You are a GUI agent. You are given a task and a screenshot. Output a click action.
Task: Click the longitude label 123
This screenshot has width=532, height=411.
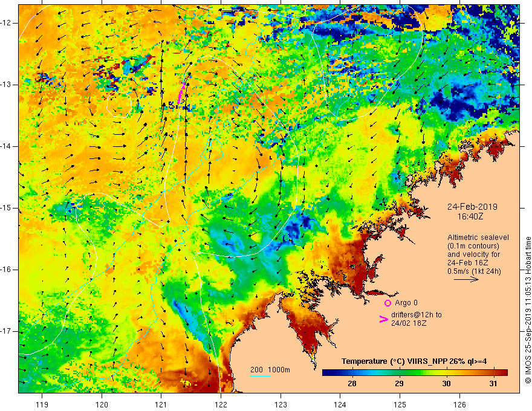coord(281,404)
